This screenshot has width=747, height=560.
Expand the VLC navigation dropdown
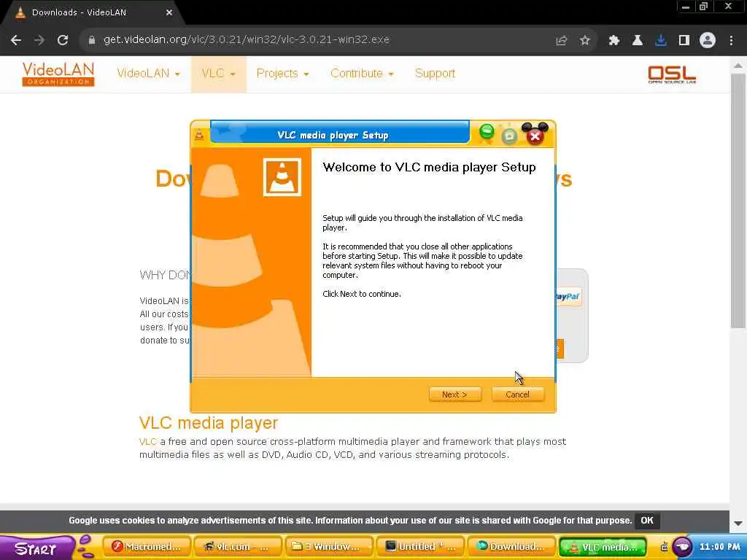tap(219, 74)
